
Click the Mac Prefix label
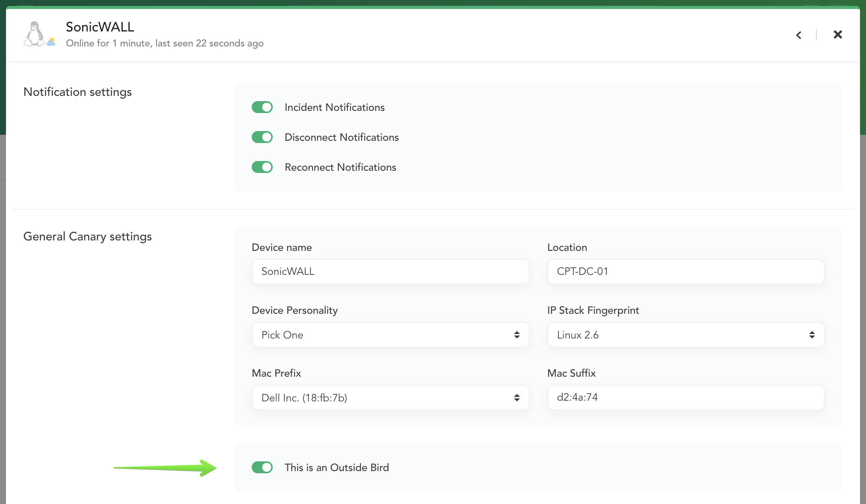tap(276, 373)
